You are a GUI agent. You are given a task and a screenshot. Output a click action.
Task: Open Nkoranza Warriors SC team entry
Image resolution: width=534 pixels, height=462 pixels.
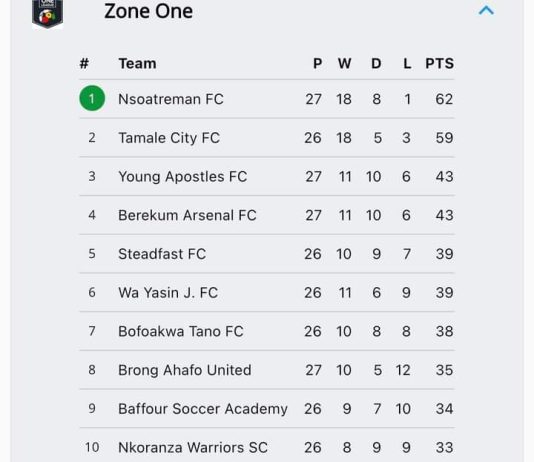click(x=193, y=447)
